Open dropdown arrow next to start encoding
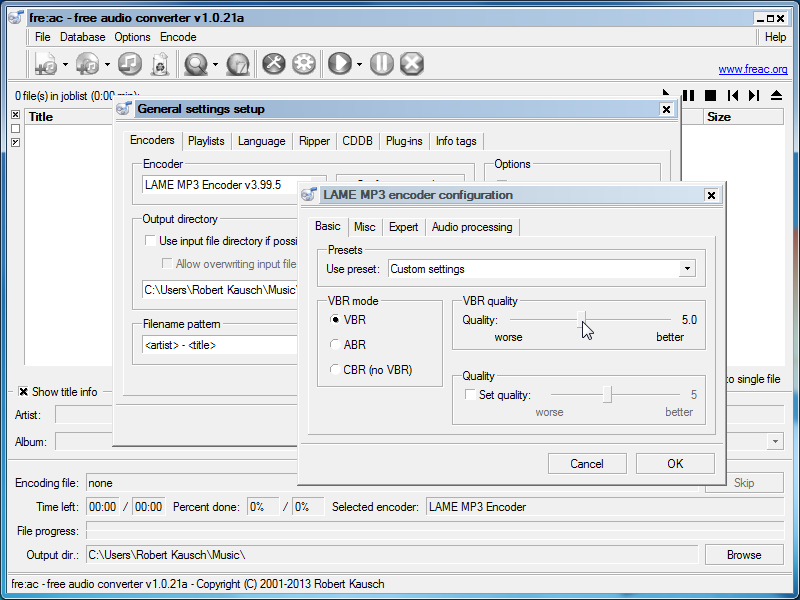 tap(360, 65)
